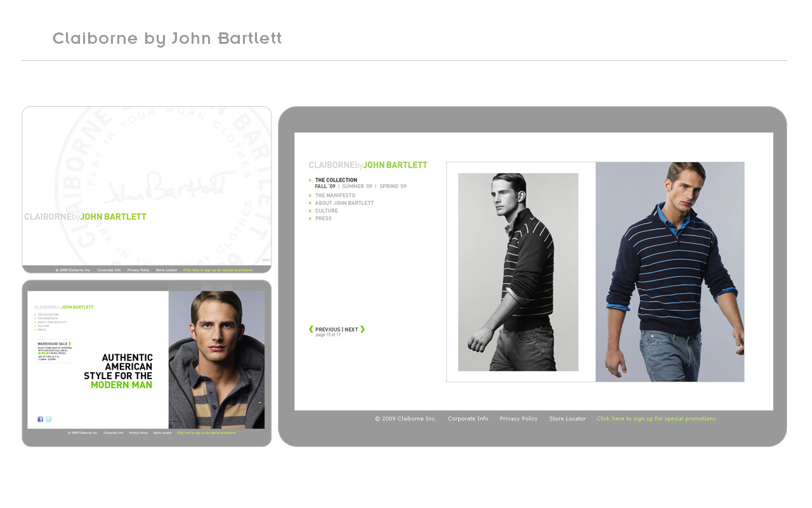Viewport: 812px width, 508px height.
Task: Open ABOUT JOHN BARTLETT menu item
Action: pyautogui.click(x=344, y=203)
